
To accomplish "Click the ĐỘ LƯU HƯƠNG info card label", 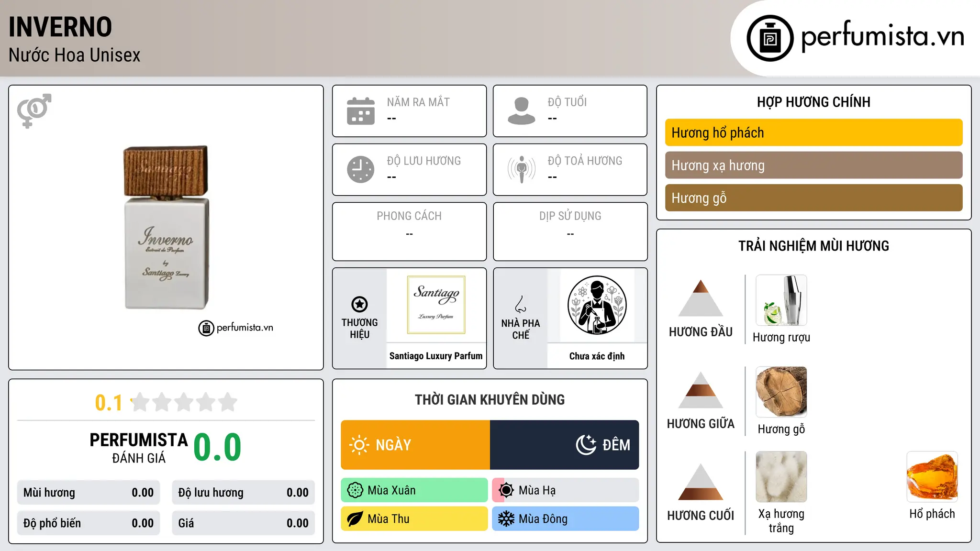I will tap(424, 161).
